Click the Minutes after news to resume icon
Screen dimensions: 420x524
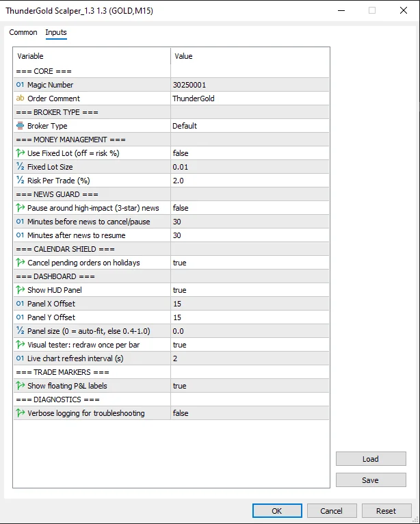click(20, 235)
